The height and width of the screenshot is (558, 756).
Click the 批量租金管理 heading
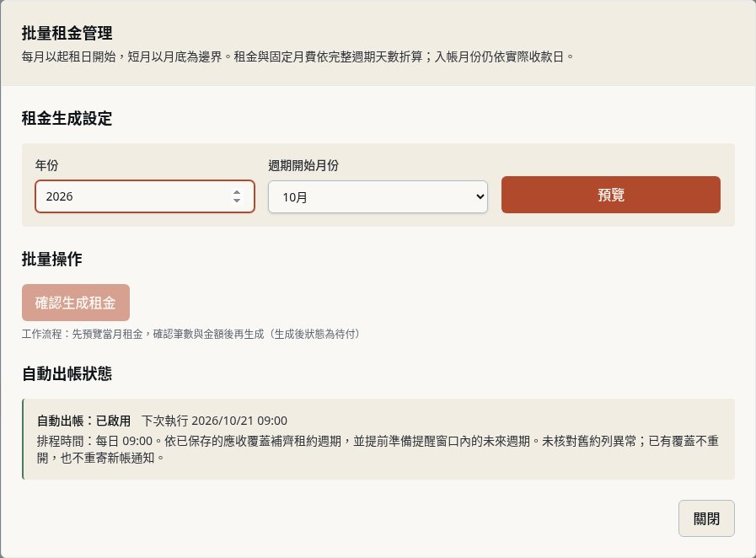(67, 33)
